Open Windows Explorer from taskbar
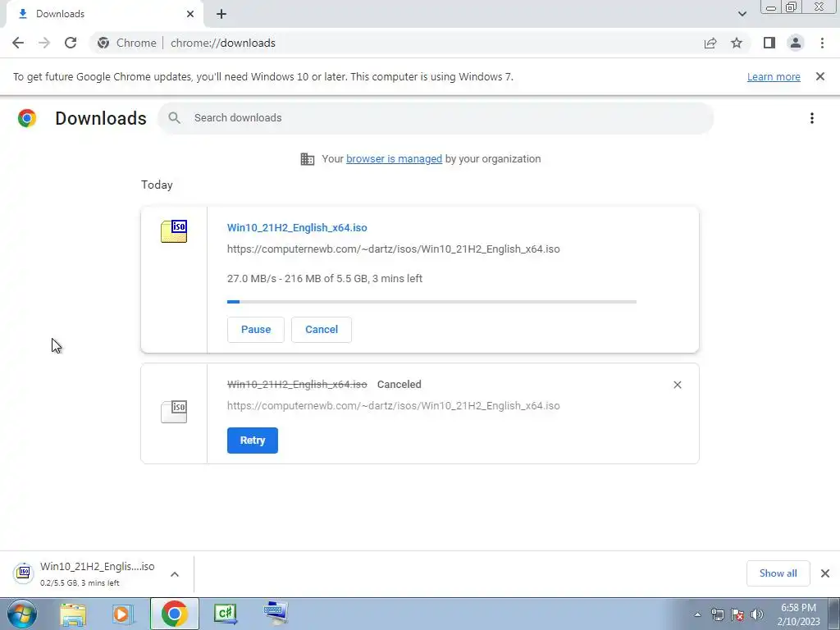 73,614
